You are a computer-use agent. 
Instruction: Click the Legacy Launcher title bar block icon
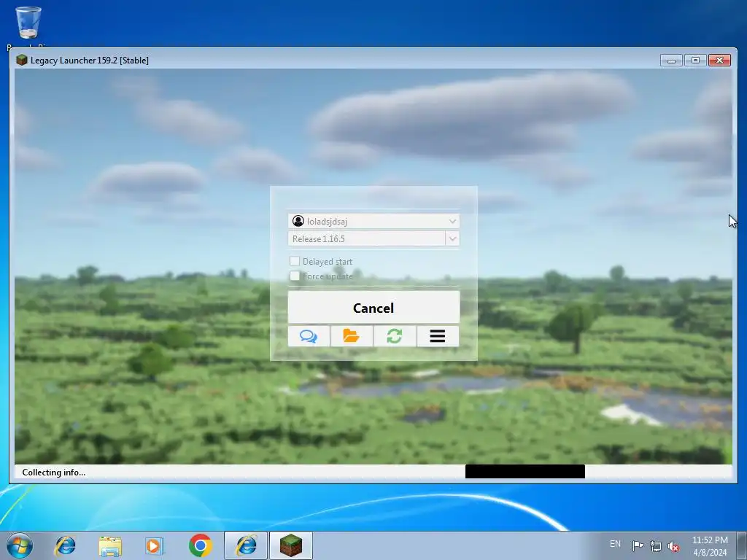point(21,60)
